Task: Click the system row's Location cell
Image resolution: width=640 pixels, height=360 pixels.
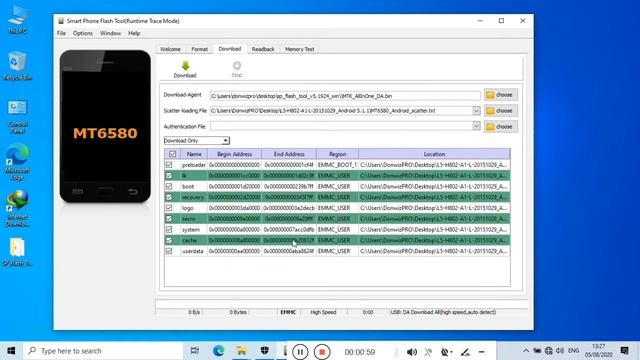Action: 434,229
